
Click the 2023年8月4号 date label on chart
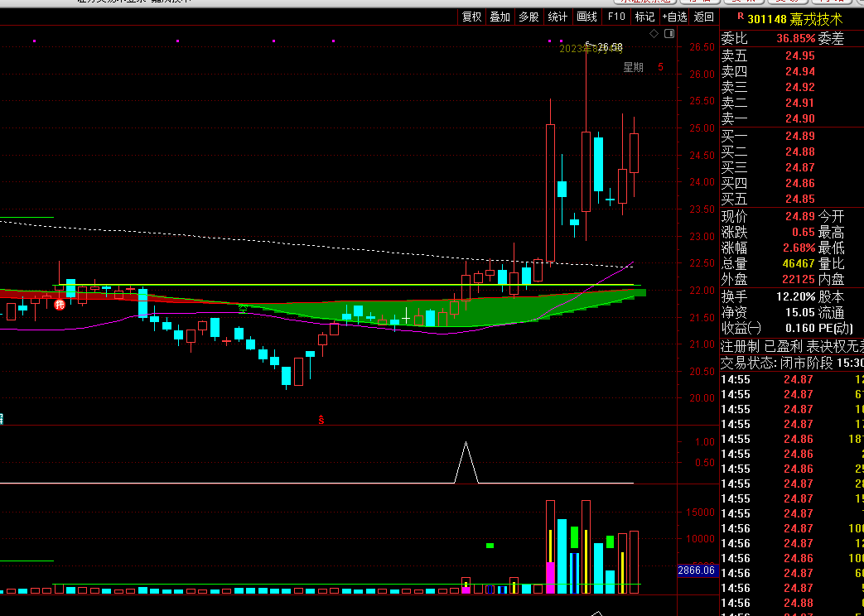point(591,49)
